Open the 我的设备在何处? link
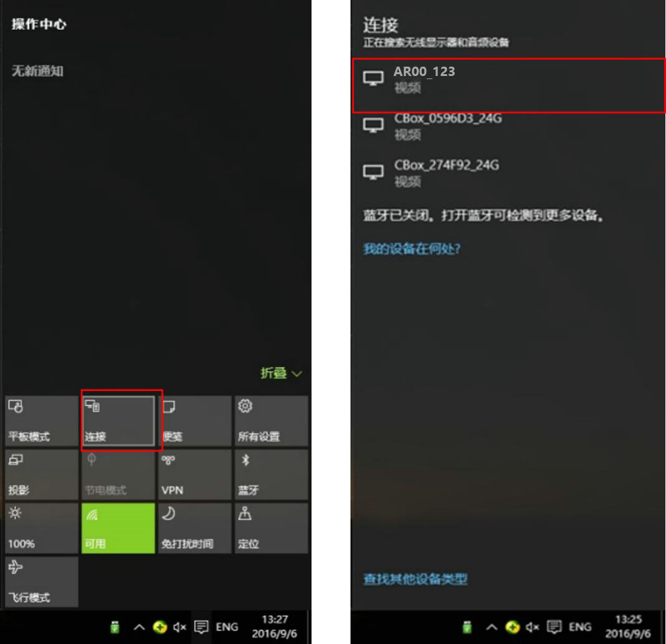This screenshot has height=644, width=666. (x=412, y=249)
